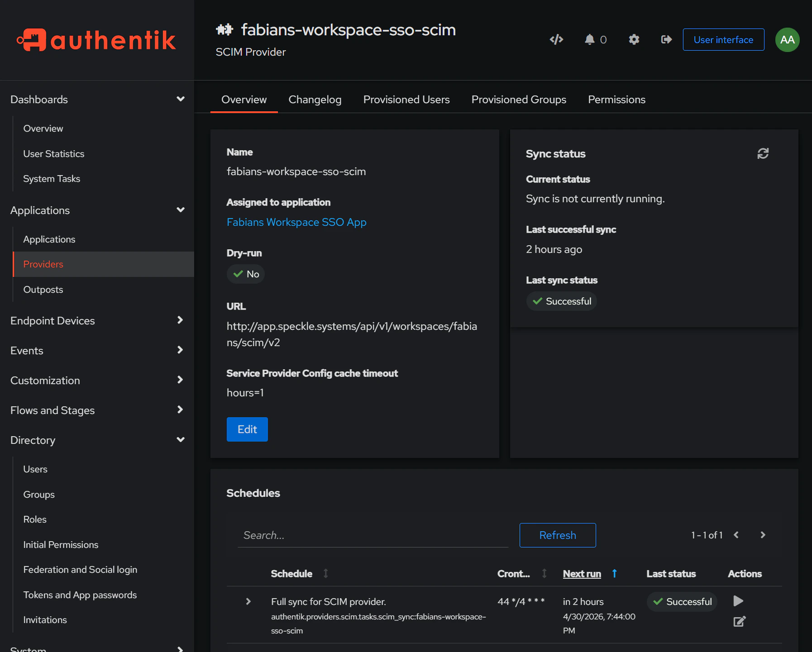
Task: Edit the Full sync schedule
Action: [739, 621]
